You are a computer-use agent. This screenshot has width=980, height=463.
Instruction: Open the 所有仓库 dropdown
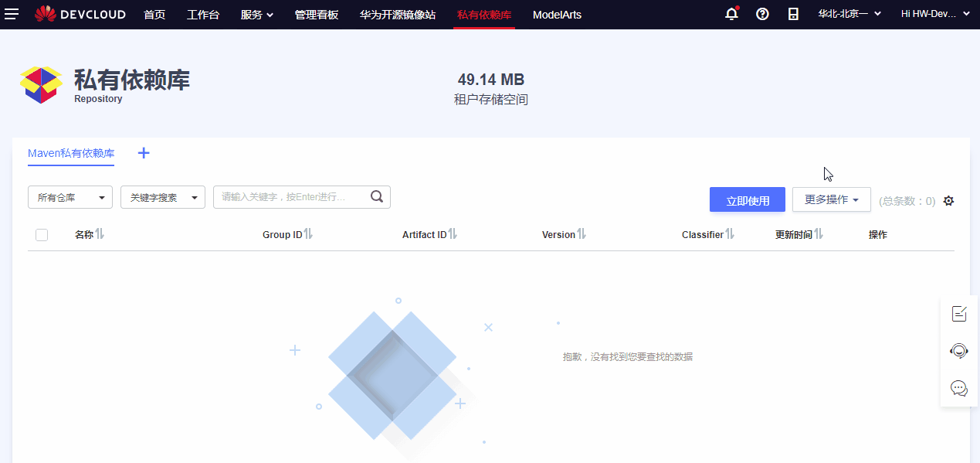70,197
